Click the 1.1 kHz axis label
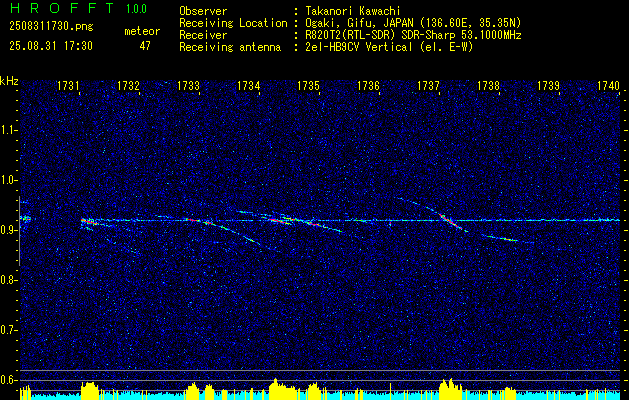The image size is (629, 400). (8, 130)
